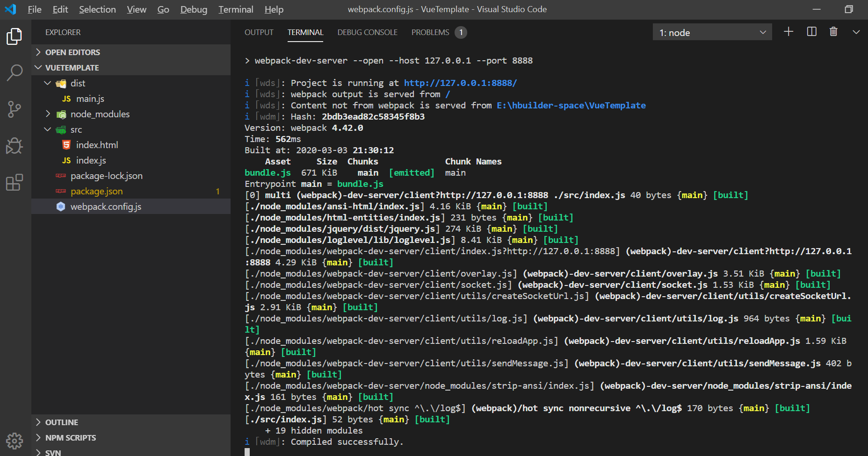This screenshot has width=868, height=456.
Task: Open the Edit menu
Action: [60, 9]
